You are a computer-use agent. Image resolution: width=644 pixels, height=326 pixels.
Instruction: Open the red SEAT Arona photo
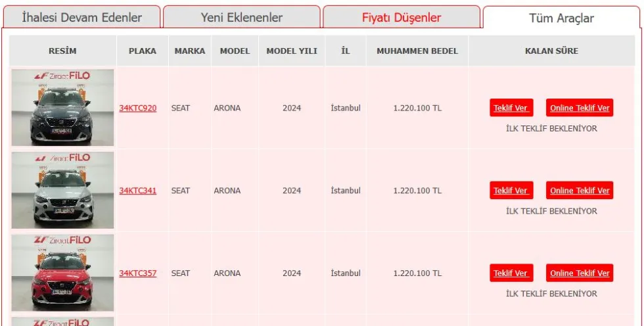click(x=62, y=273)
